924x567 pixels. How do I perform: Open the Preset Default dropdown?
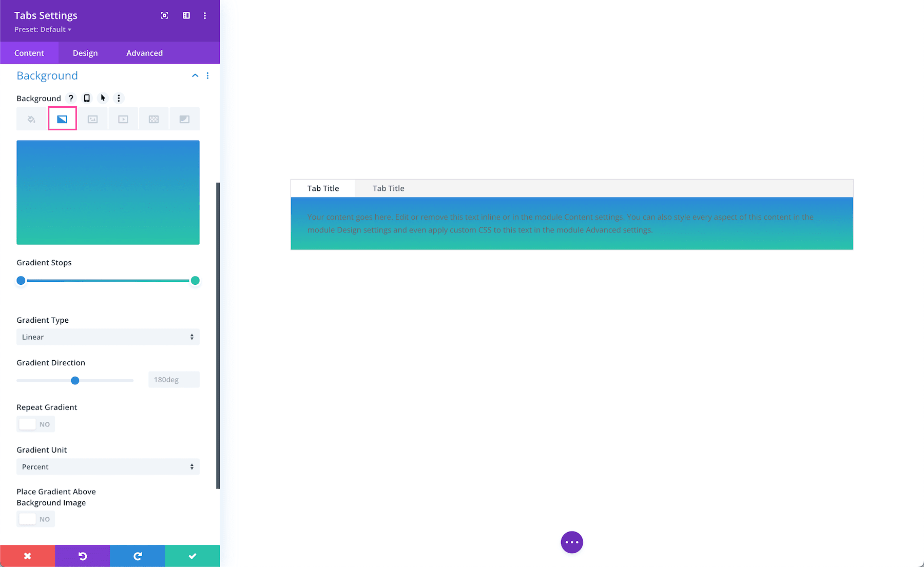[x=43, y=29]
